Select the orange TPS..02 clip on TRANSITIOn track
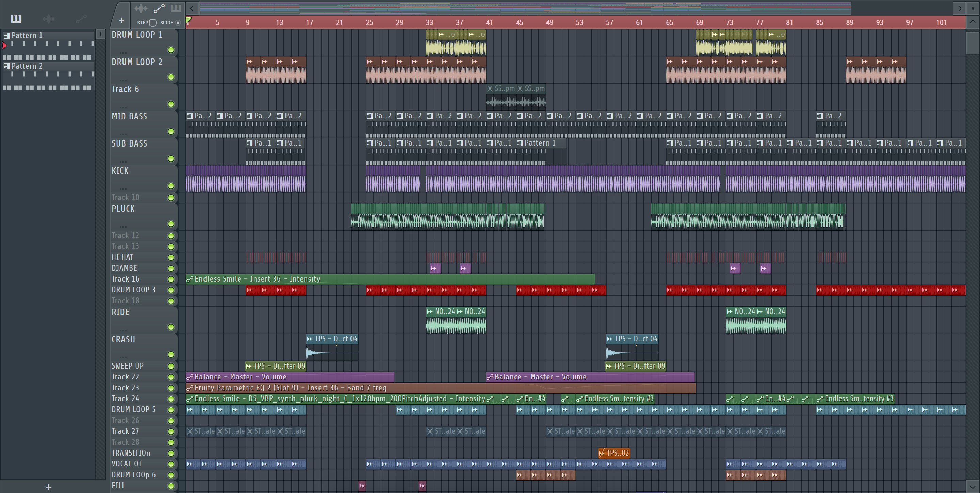The width and height of the screenshot is (980, 493). pos(614,453)
